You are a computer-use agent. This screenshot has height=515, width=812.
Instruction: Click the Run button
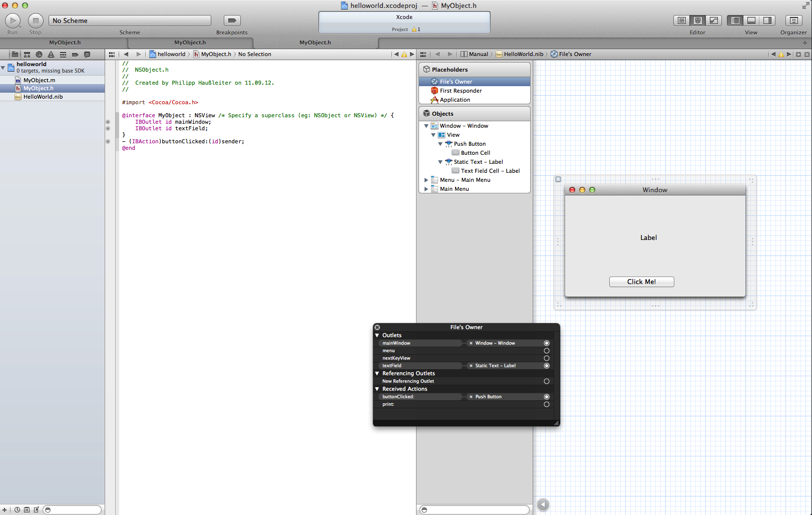pos(13,21)
